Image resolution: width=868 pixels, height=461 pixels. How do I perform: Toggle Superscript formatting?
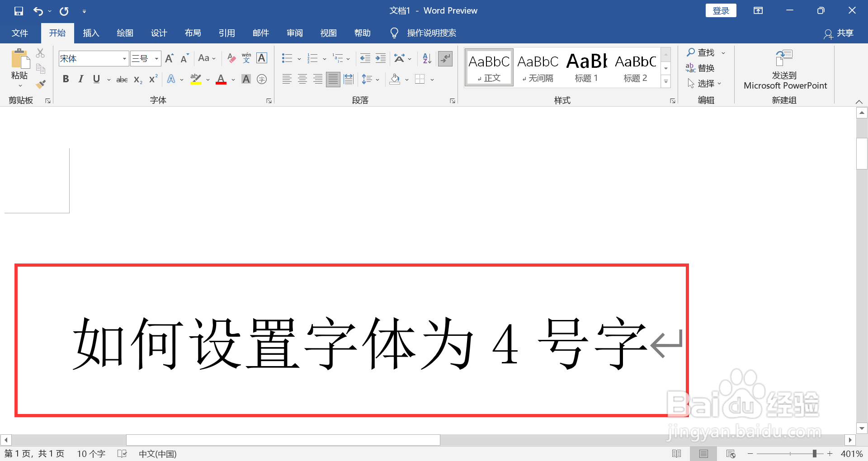tap(153, 79)
